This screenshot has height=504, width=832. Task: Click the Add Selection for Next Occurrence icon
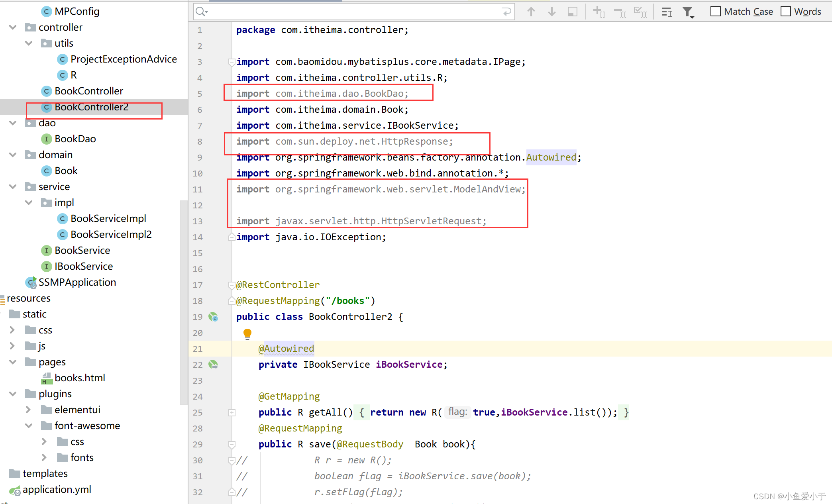[x=599, y=12]
